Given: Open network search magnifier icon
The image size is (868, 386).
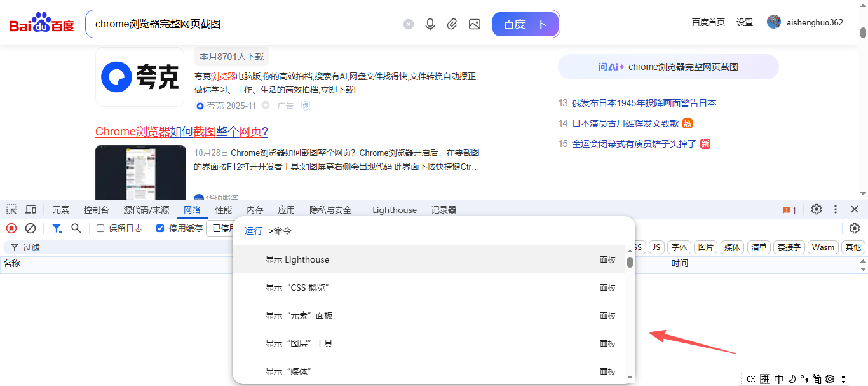Looking at the screenshot, I should pyautogui.click(x=76, y=228).
